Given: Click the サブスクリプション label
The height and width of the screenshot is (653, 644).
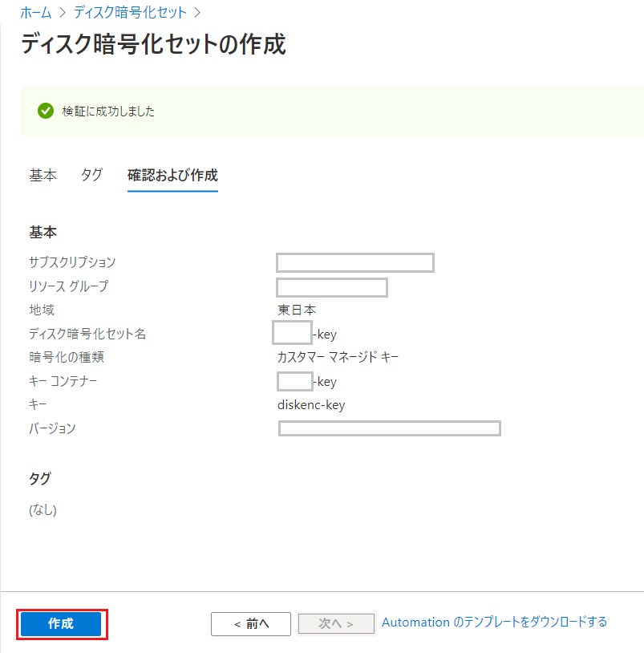Looking at the screenshot, I should (x=72, y=262).
